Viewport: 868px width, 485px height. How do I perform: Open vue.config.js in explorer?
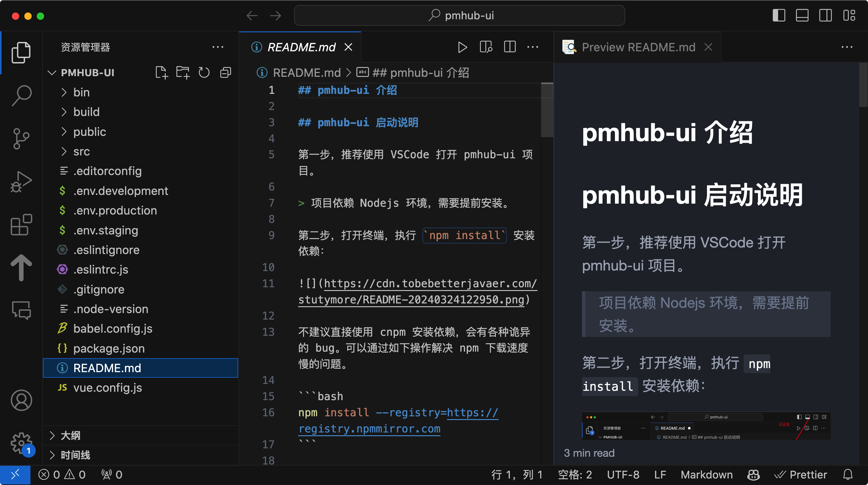141,388
